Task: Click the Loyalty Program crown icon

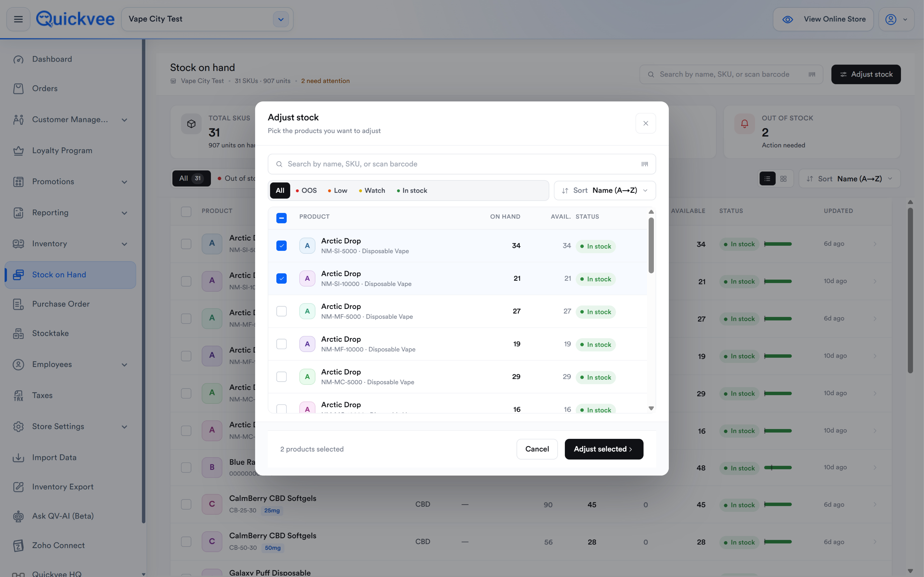Action: coord(18,151)
